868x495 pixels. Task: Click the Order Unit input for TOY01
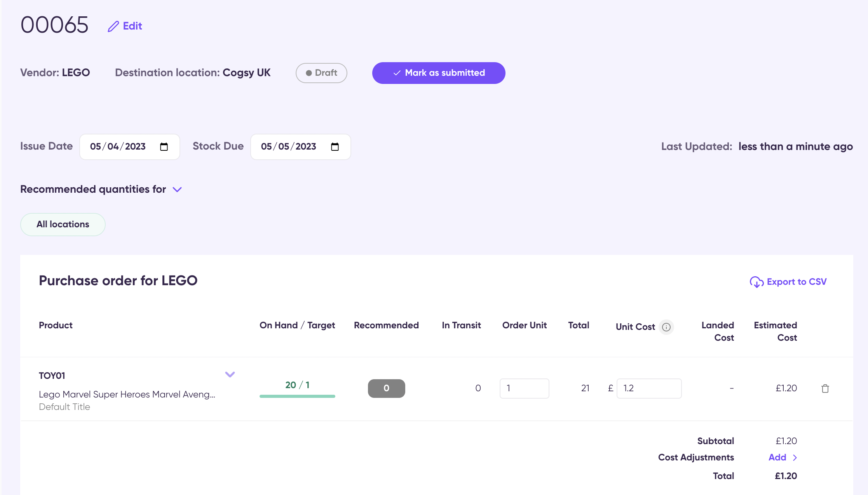524,389
